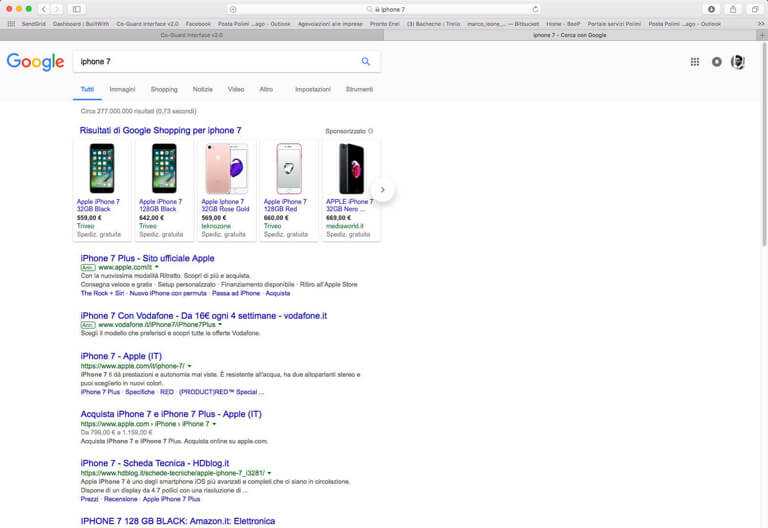The width and height of the screenshot is (768, 528).
Task: Open the iPhone 7 - Apple (IT) result
Action: 121,356
